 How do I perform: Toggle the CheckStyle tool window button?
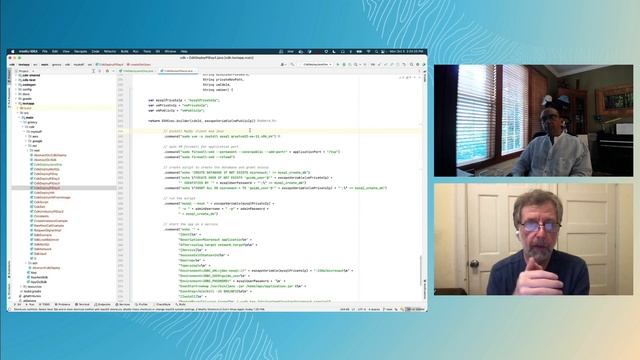tap(162, 304)
